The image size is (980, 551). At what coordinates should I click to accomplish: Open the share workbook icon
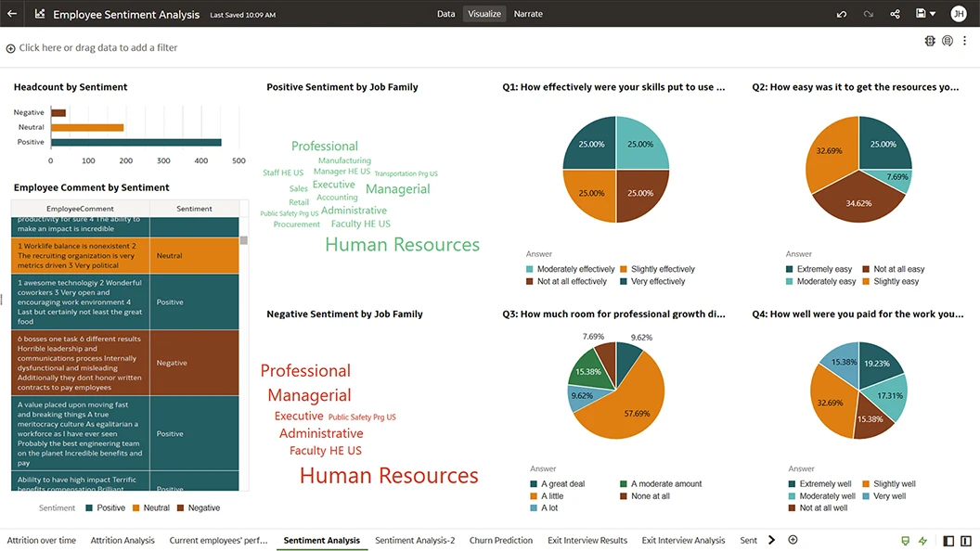(895, 14)
